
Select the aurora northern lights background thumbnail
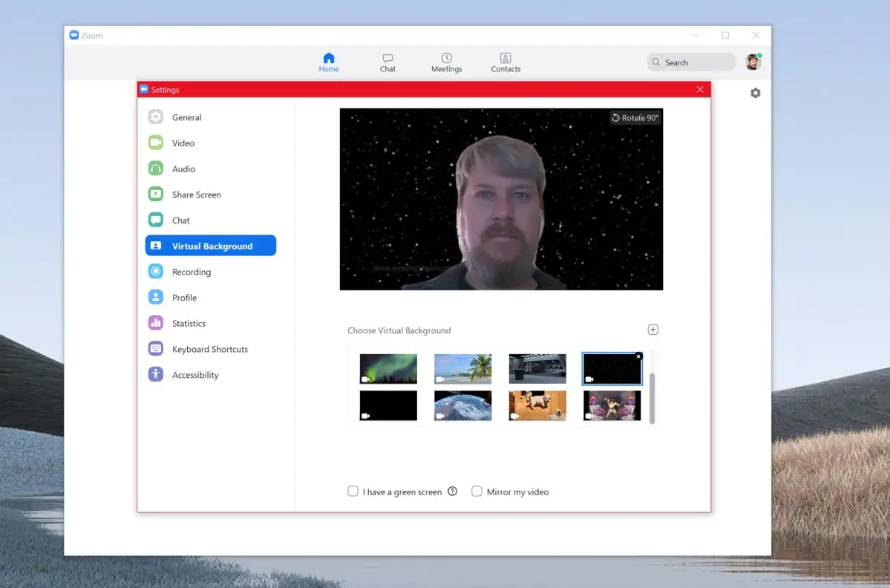(388, 368)
